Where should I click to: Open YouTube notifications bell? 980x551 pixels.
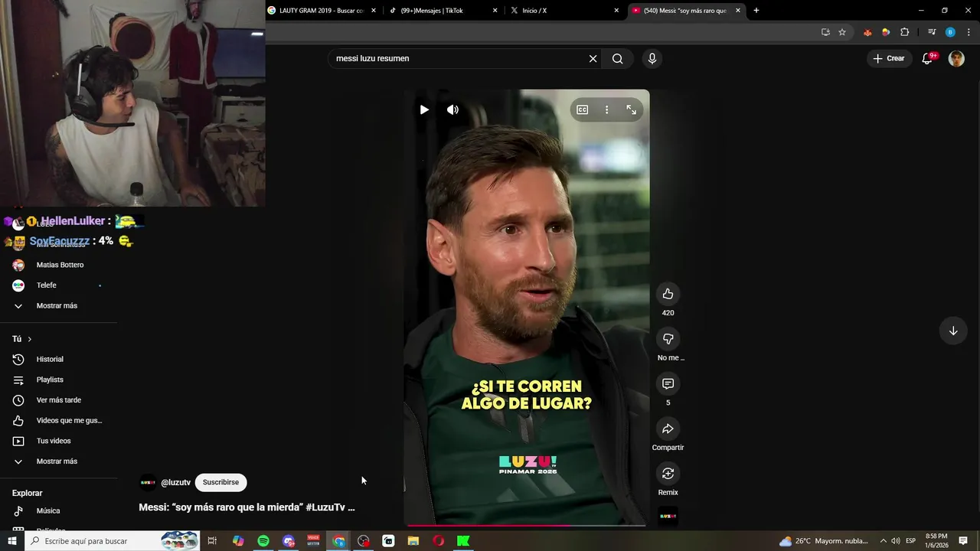[x=927, y=58]
